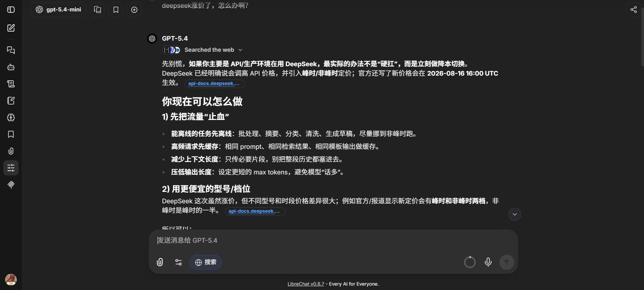Click the Searched the web source icons

[x=172, y=50]
